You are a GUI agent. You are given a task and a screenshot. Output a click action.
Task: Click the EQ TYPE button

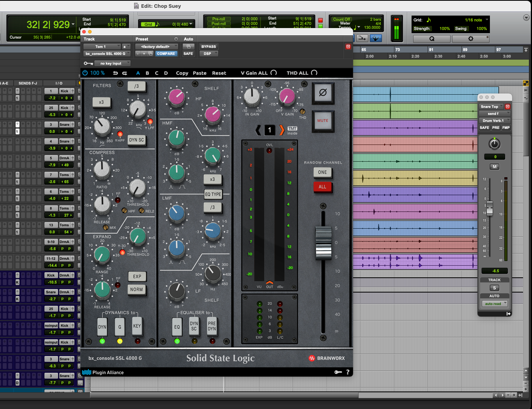pos(213,194)
